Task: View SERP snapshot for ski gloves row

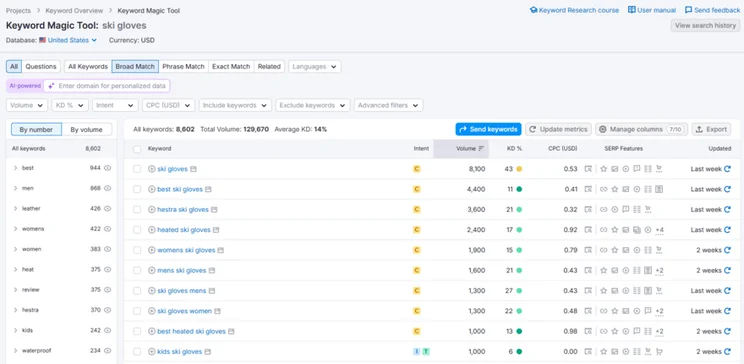Action: (588, 169)
